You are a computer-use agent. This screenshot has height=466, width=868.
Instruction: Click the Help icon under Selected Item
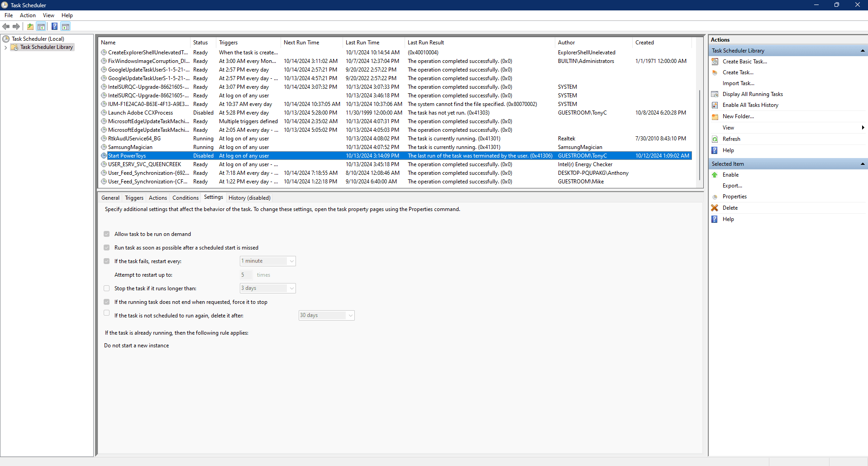tap(715, 219)
